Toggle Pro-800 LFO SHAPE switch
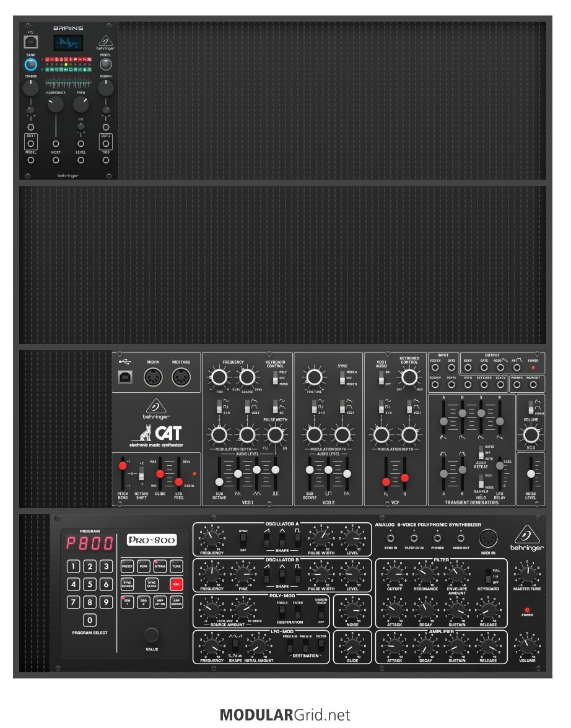The width and height of the screenshot is (571, 728). pos(235,646)
